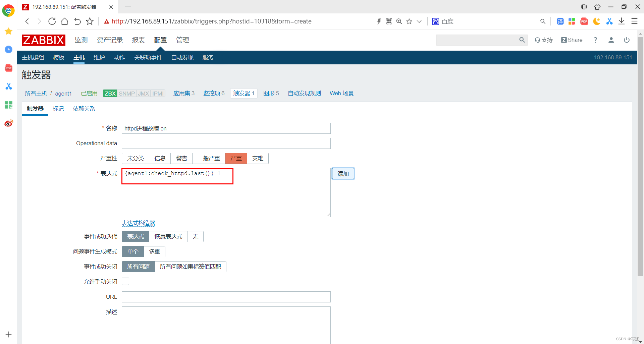This screenshot has height=344, width=644.
Task: Click the Zabbix search magnifier icon
Action: [x=522, y=40]
